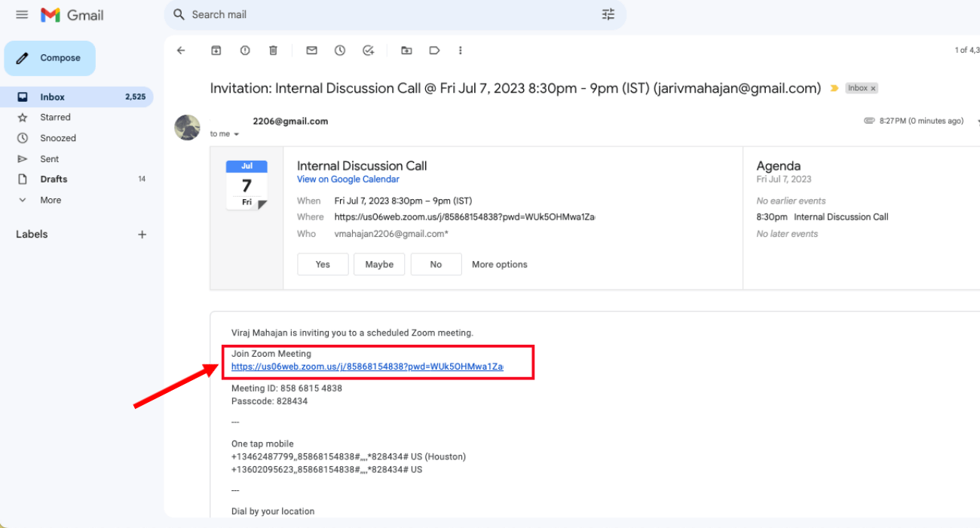Viewport: 980px width, 528px height.
Task: Click the search magnifier icon
Action: (x=179, y=14)
